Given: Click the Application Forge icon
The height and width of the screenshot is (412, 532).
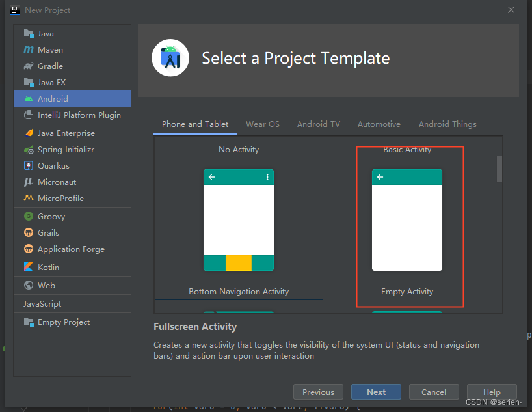Looking at the screenshot, I should [x=29, y=249].
